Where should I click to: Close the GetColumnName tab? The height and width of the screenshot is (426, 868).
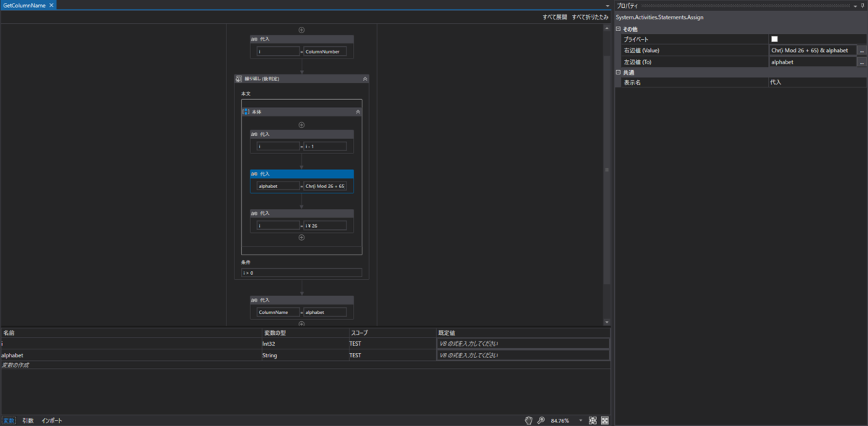pos(52,5)
